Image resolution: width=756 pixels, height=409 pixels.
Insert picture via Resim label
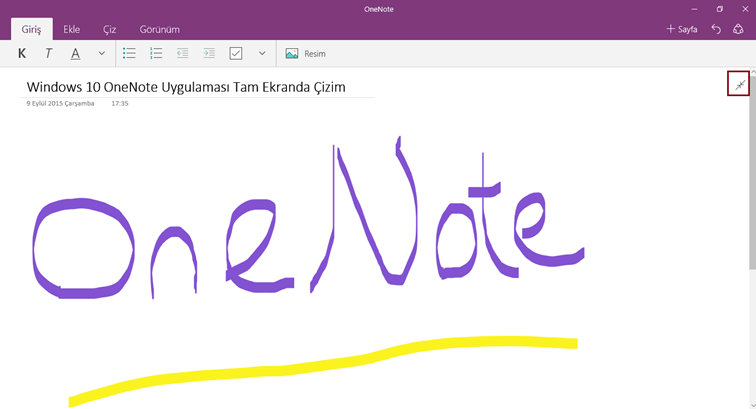[x=315, y=54]
